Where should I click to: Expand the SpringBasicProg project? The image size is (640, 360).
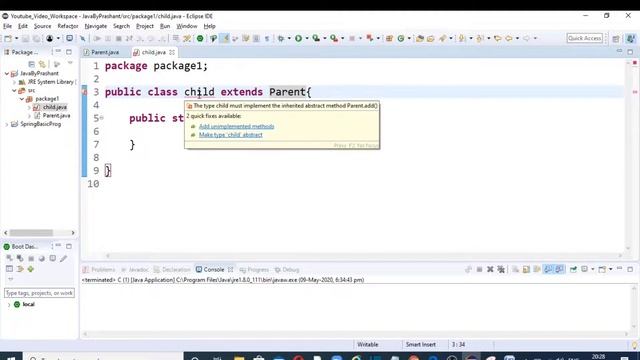point(7,124)
